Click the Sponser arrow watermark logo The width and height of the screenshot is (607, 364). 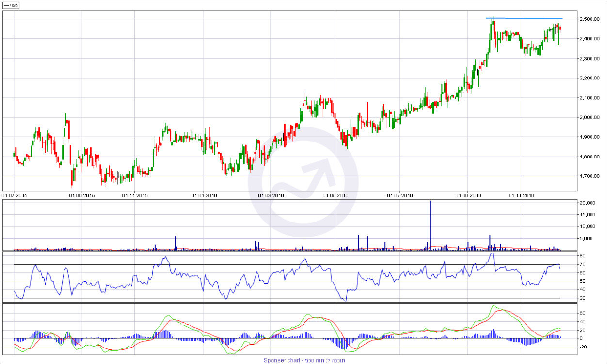[x=303, y=182]
